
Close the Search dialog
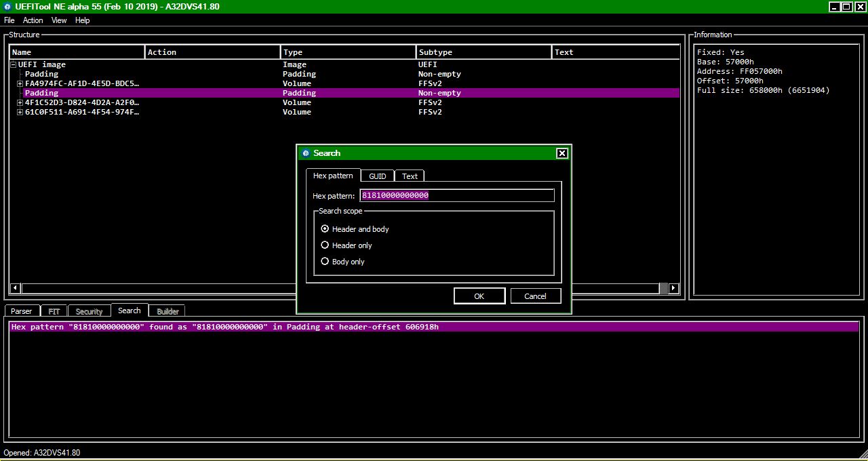[x=562, y=153]
